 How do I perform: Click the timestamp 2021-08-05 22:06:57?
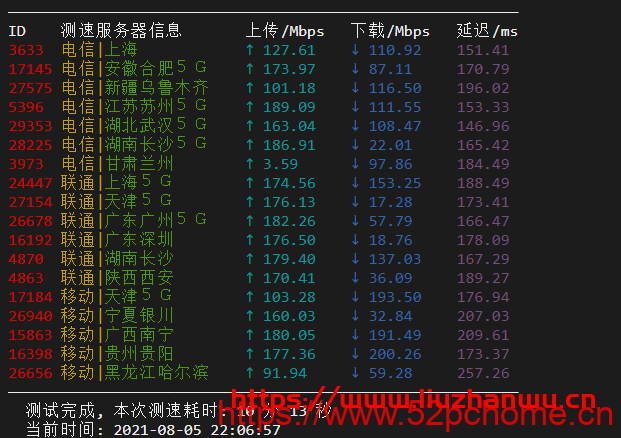[x=197, y=430]
